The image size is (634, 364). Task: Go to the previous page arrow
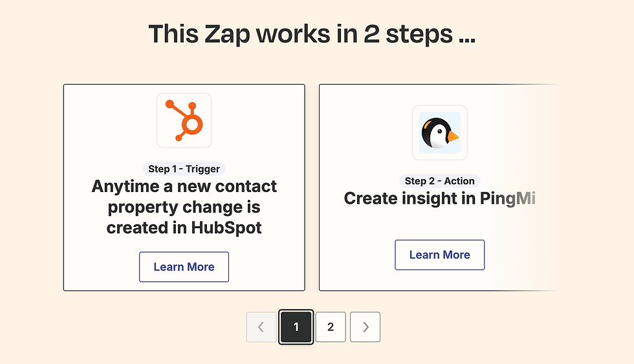[261, 327]
